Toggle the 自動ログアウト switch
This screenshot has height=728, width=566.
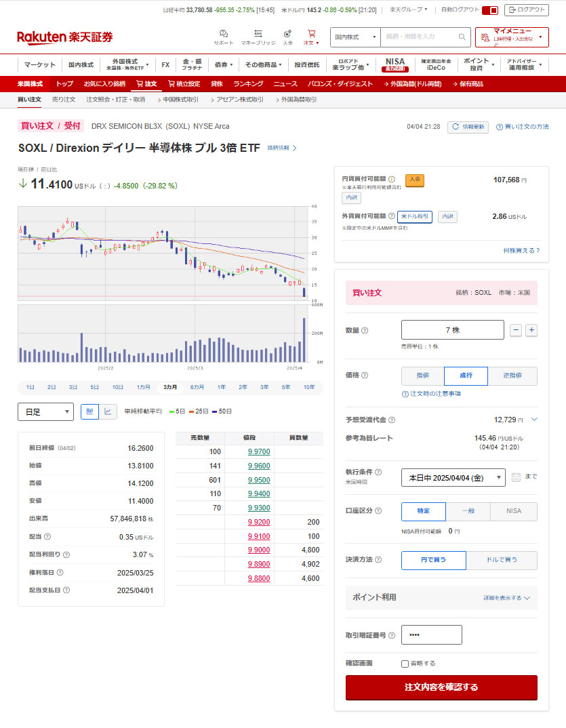point(490,10)
